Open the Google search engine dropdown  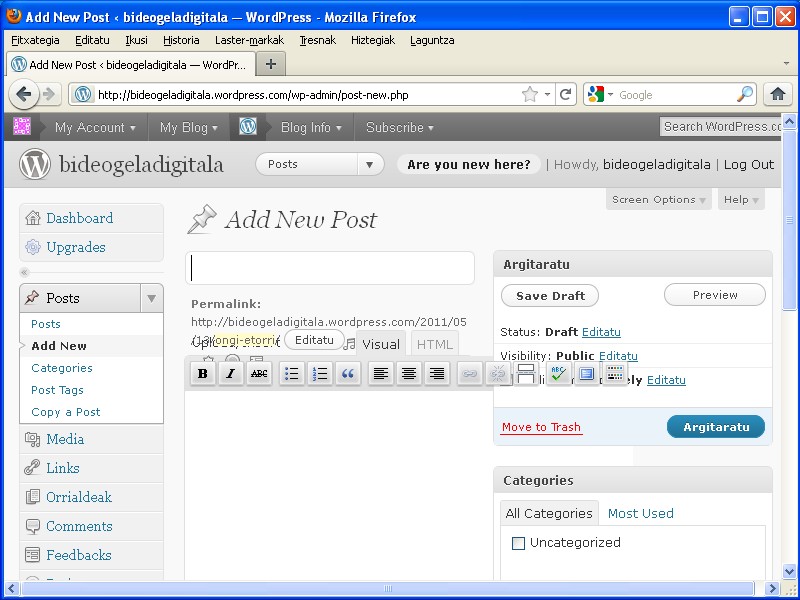click(610, 95)
